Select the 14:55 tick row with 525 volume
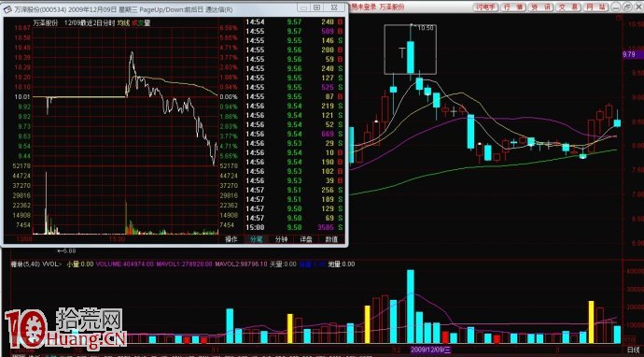This screenshot has width=644, height=357. click(x=295, y=87)
